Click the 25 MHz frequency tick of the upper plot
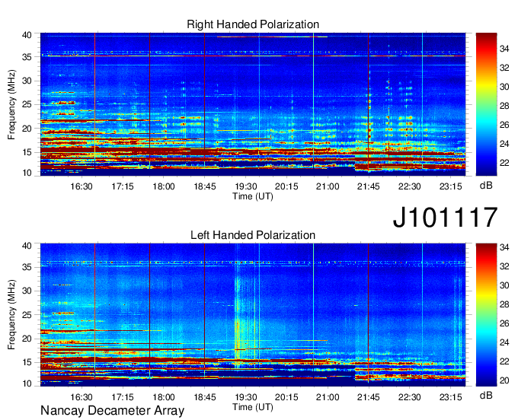Image resolution: width=518 pixels, height=420 pixels. [x=27, y=104]
